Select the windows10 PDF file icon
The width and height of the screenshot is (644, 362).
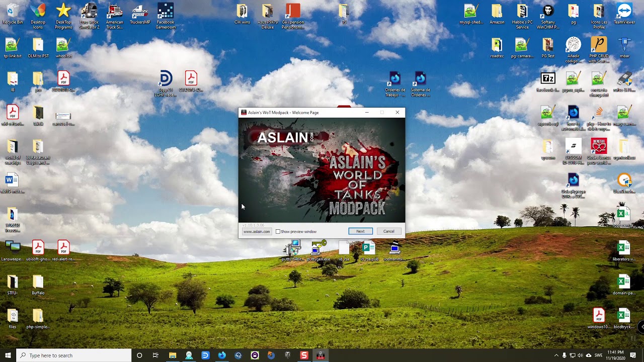click(599, 318)
